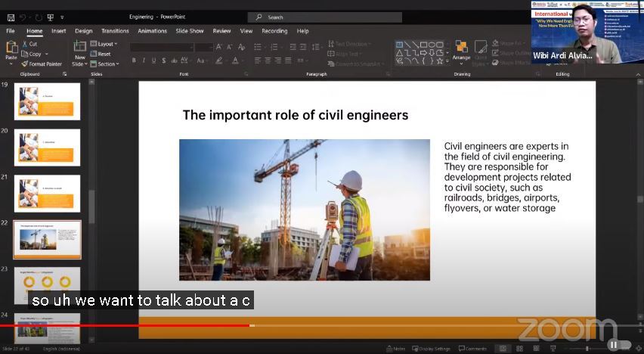Click the Numbering list icon

pos(274,48)
